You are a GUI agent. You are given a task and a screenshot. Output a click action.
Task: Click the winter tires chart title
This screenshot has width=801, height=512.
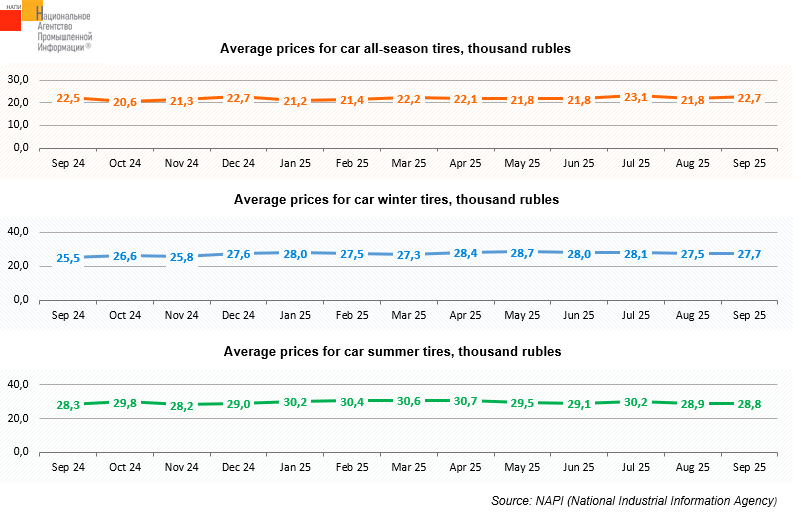click(x=396, y=200)
